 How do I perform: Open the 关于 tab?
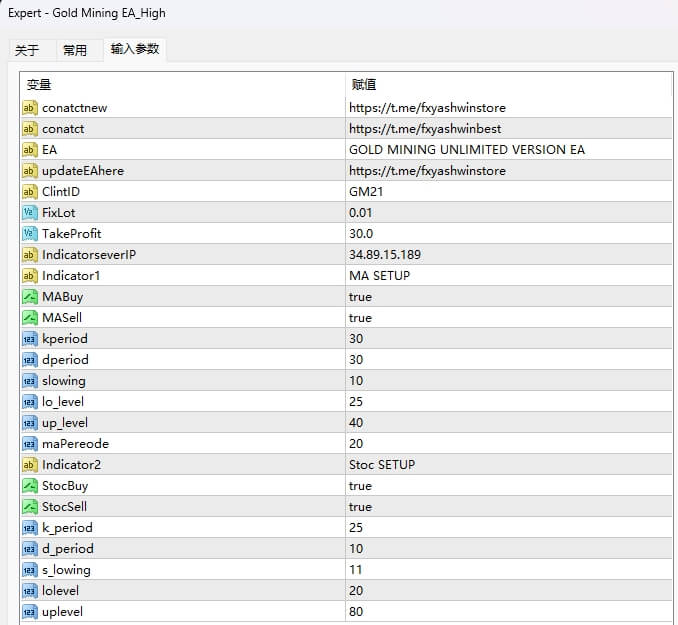27,50
